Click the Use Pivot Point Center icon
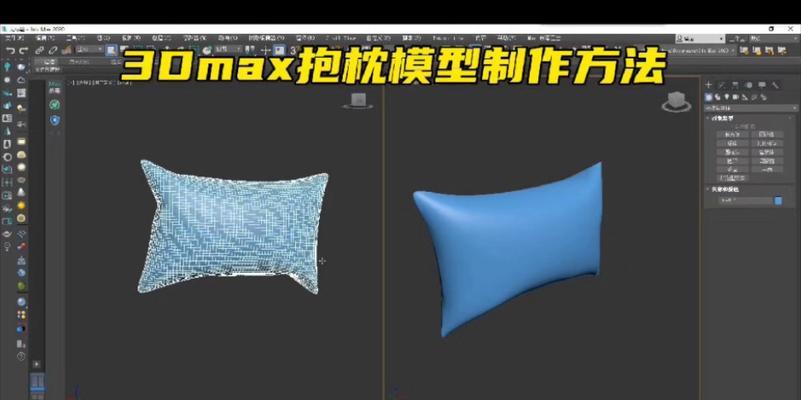This screenshot has height=400, width=801. pos(249,51)
